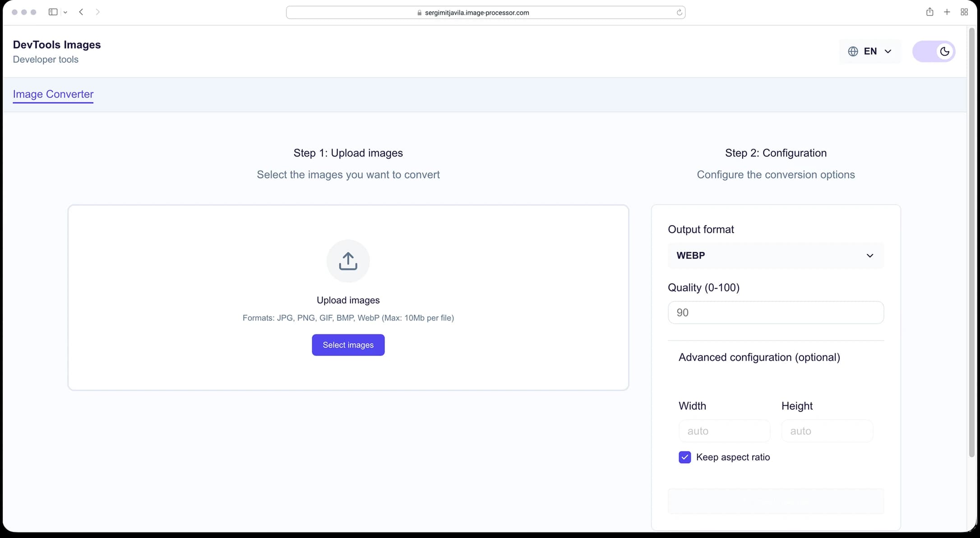Click the Height auto field

pos(827,431)
